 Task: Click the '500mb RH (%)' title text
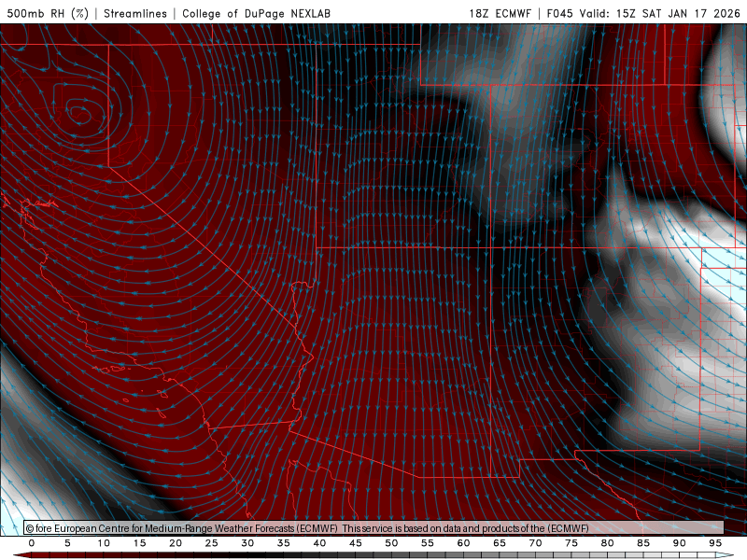click(x=48, y=13)
